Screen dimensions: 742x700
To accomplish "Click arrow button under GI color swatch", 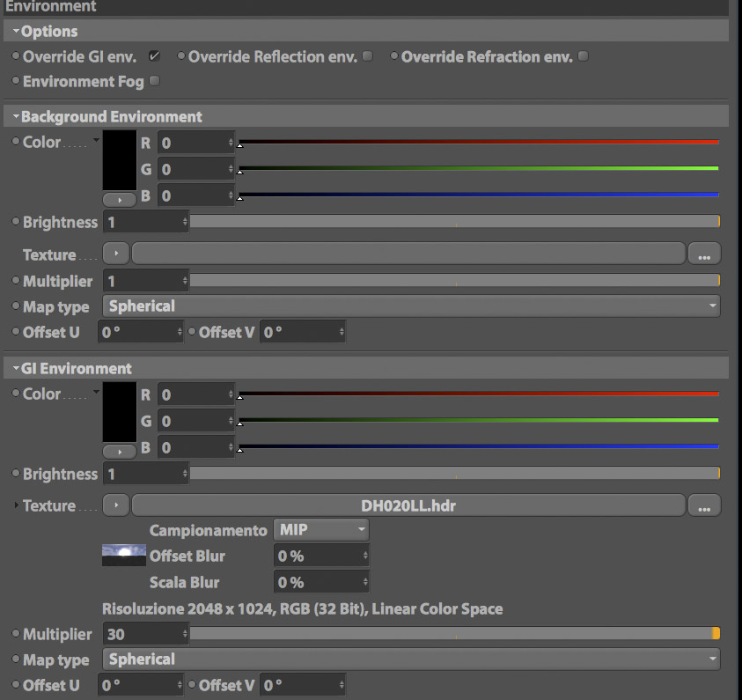I will click(120, 452).
